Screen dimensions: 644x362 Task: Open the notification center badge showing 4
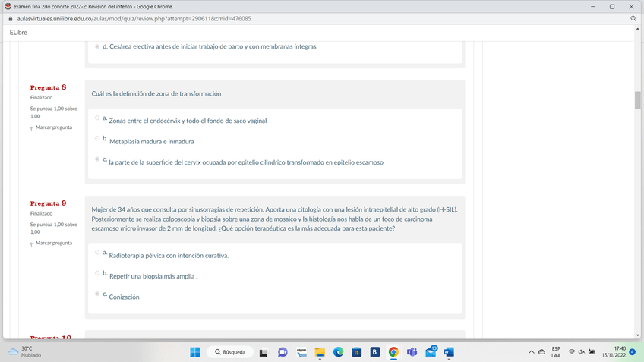click(x=632, y=352)
